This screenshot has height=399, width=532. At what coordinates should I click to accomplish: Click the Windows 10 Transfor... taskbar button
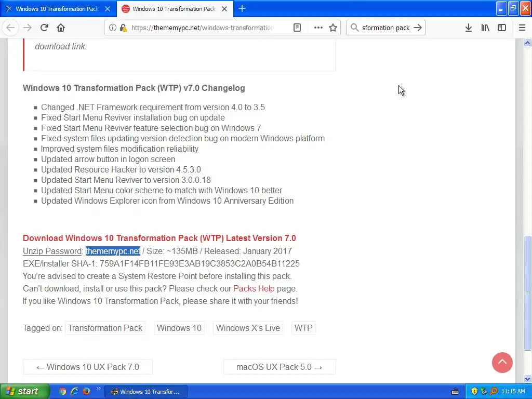[146, 392]
